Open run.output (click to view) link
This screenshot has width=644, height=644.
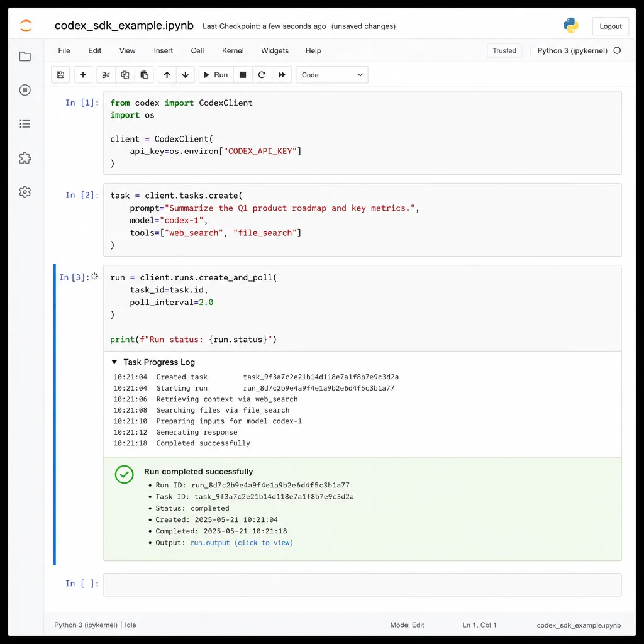click(x=241, y=543)
